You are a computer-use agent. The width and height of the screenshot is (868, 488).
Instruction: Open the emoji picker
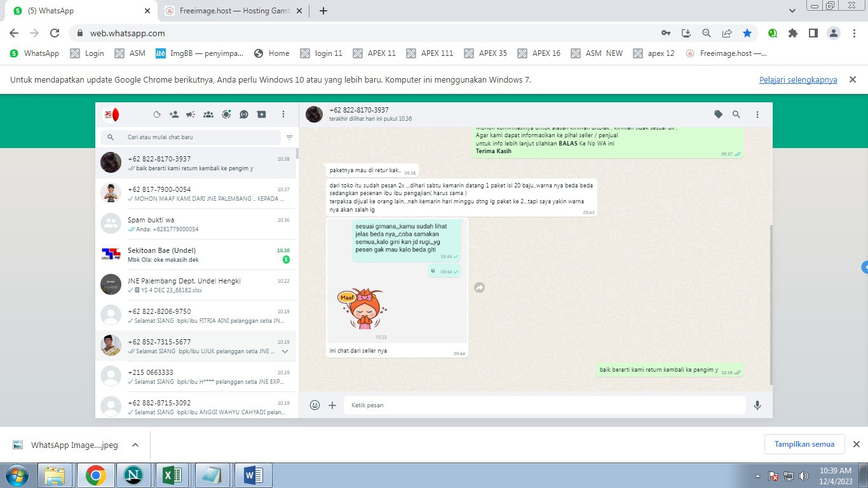click(315, 405)
